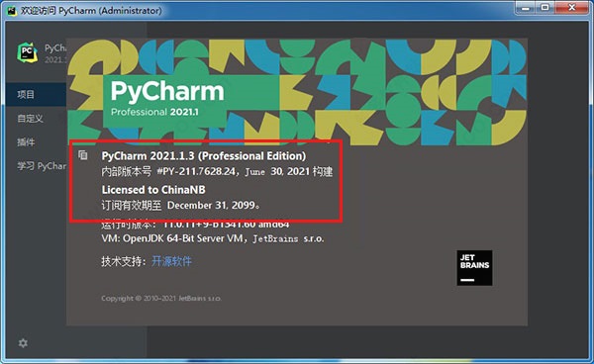Click the PyCharm icon in the title bar
The width and height of the screenshot is (594, 364).
pyautogui.click(x=12, y=10)
